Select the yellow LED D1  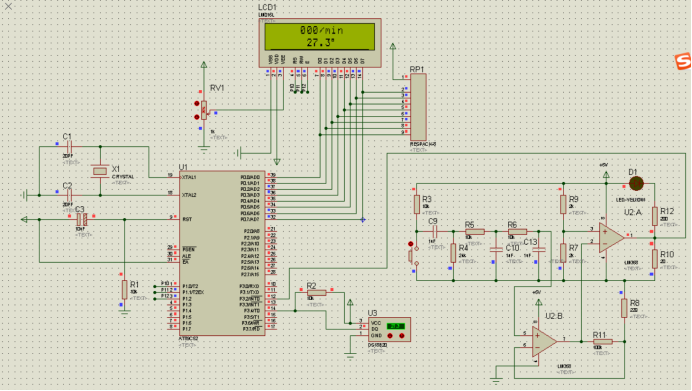636,183
